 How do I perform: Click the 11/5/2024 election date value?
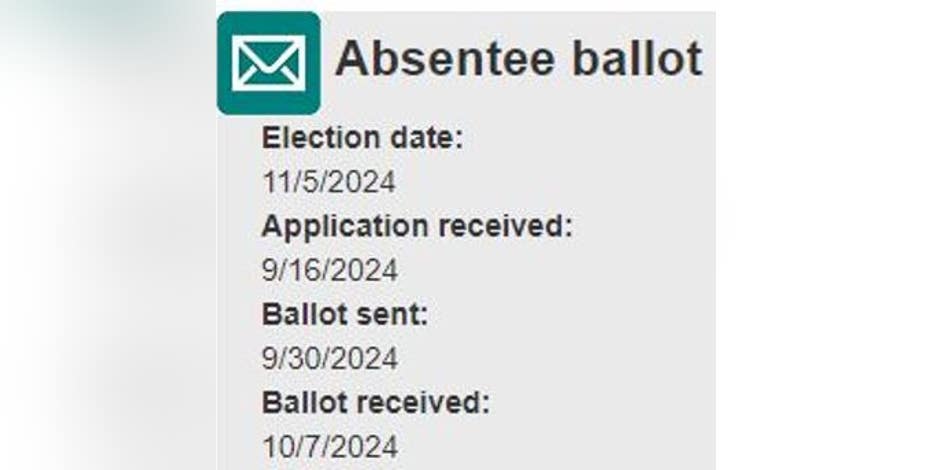[329, 182]
